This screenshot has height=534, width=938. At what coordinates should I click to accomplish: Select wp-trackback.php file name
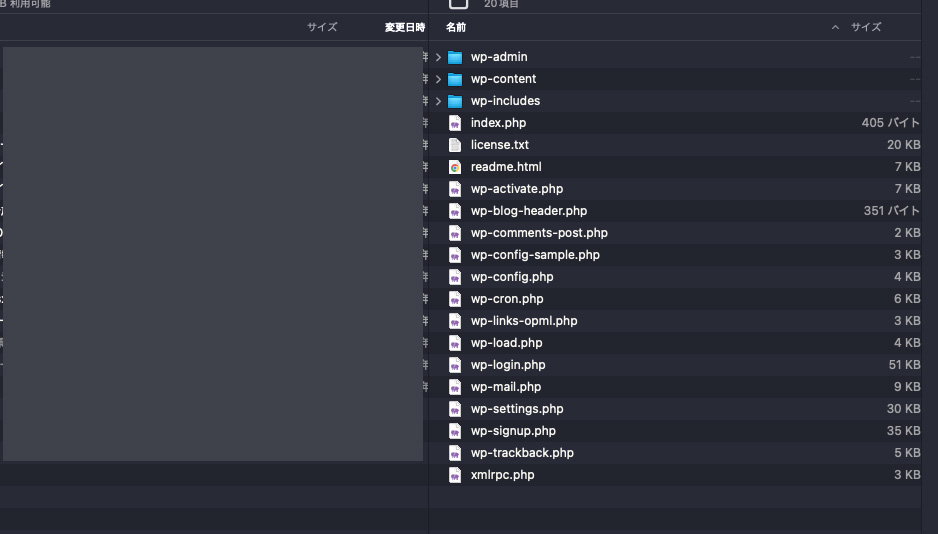tap(522, 453)
